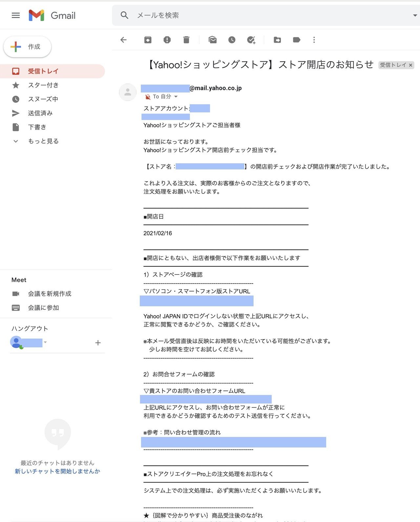Click the document icon beside 下書き
Image resolution: width=420 pixels, height=522 pixels.
(16, 127)
